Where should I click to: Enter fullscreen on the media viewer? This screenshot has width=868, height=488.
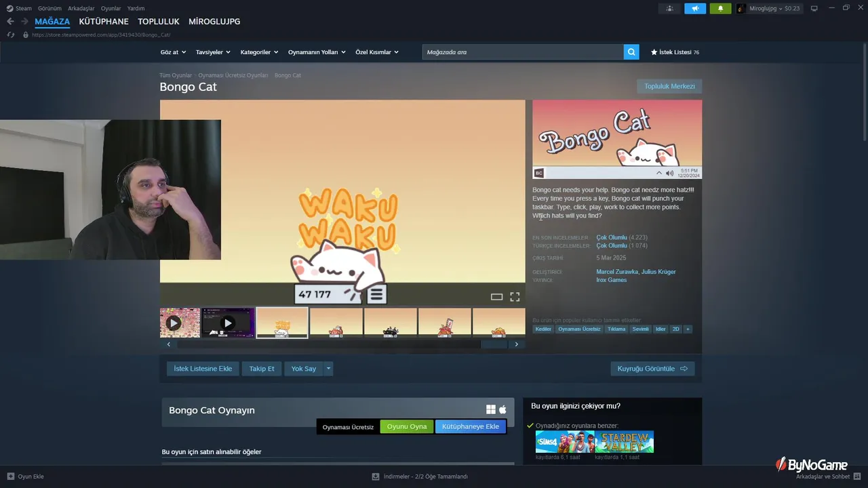(x=515, y=297)
